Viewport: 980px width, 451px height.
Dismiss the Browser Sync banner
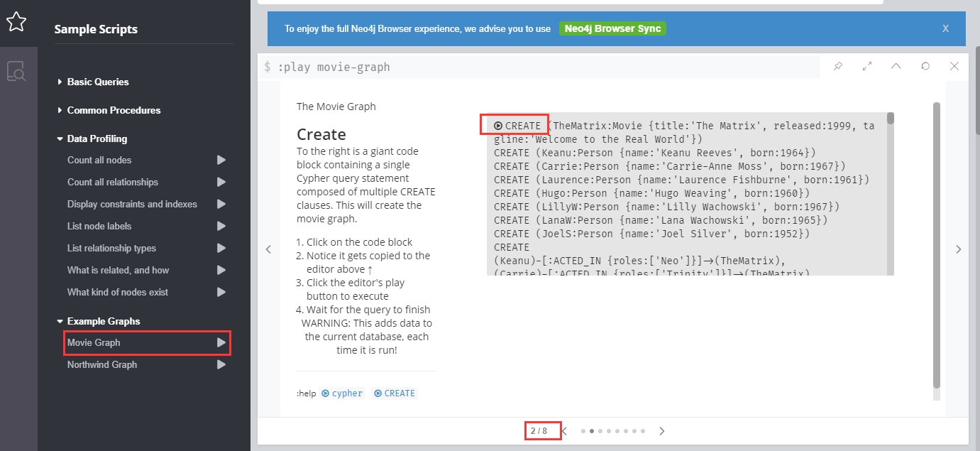(x=945, y=29)
